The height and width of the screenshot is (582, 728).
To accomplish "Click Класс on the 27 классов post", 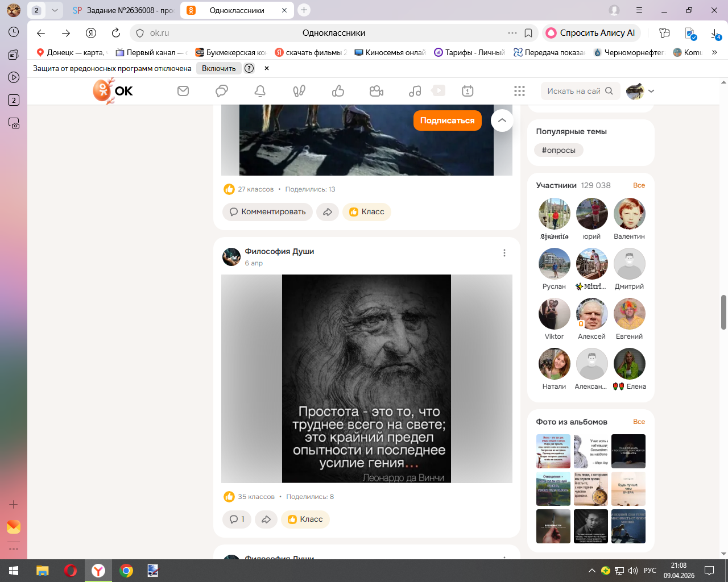I will pos(367,212).
